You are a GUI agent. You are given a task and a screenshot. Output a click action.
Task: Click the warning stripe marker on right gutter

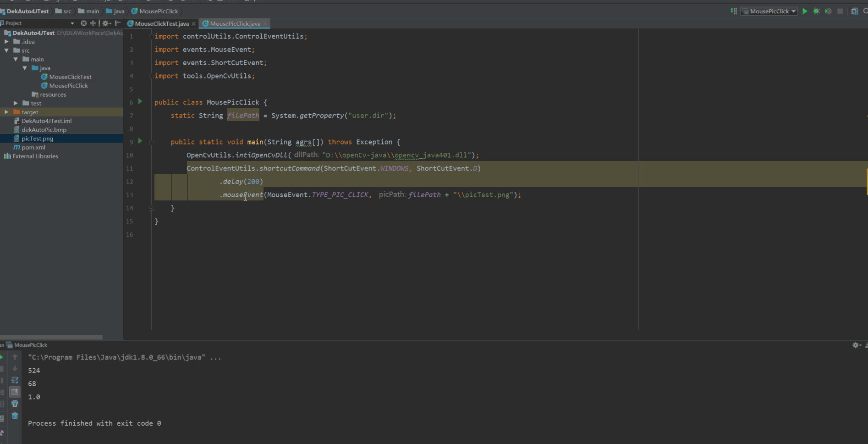point(866,181)
